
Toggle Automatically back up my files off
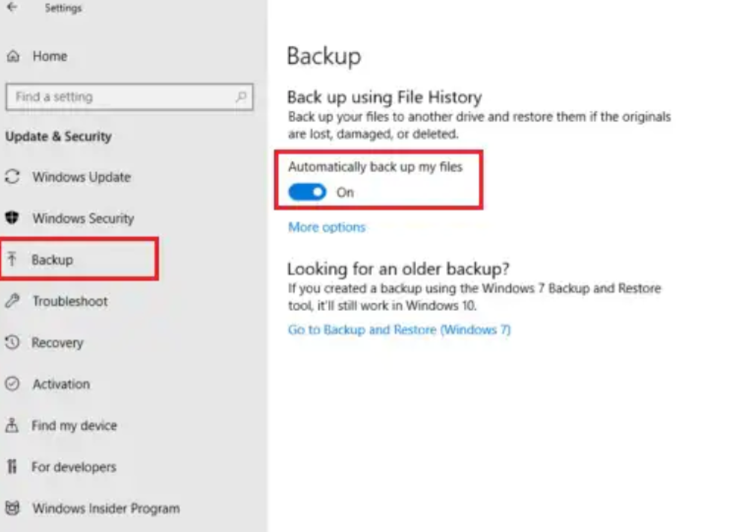point(307,192)
